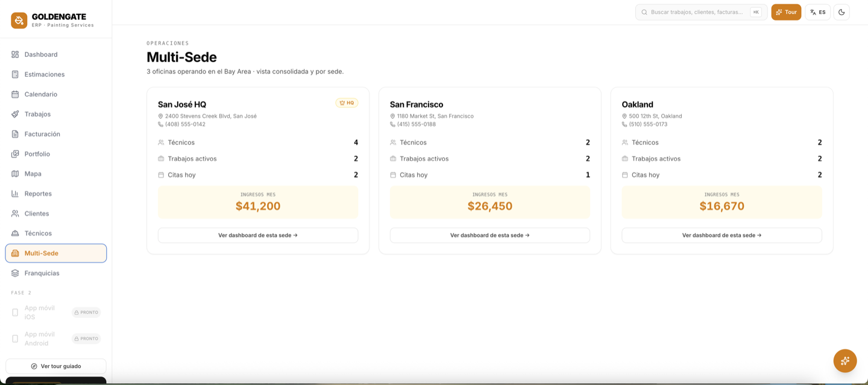This screenshot has width=868, height=385.
Task: Open the Dashboard icon in the sidebar
Action: pos(15,54)
